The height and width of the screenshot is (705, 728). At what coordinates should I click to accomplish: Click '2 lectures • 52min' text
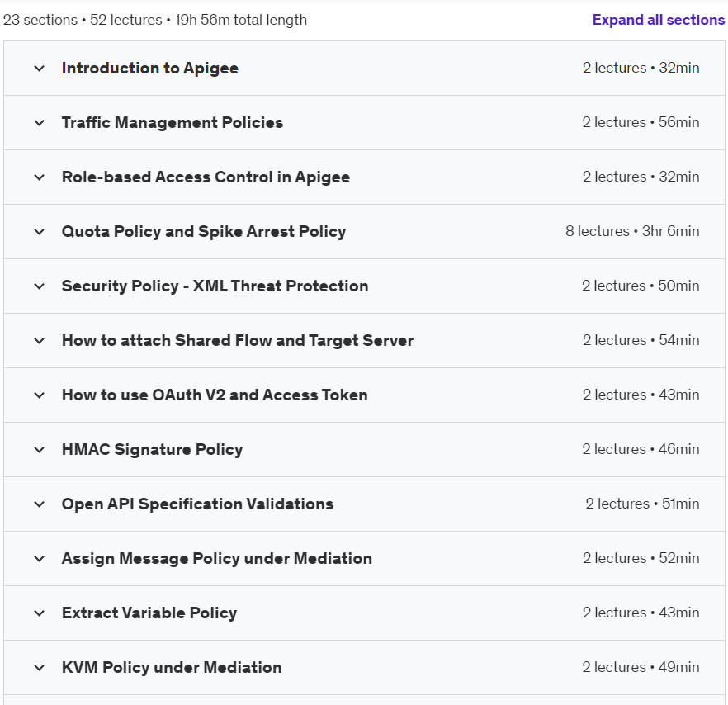[641, 558]
